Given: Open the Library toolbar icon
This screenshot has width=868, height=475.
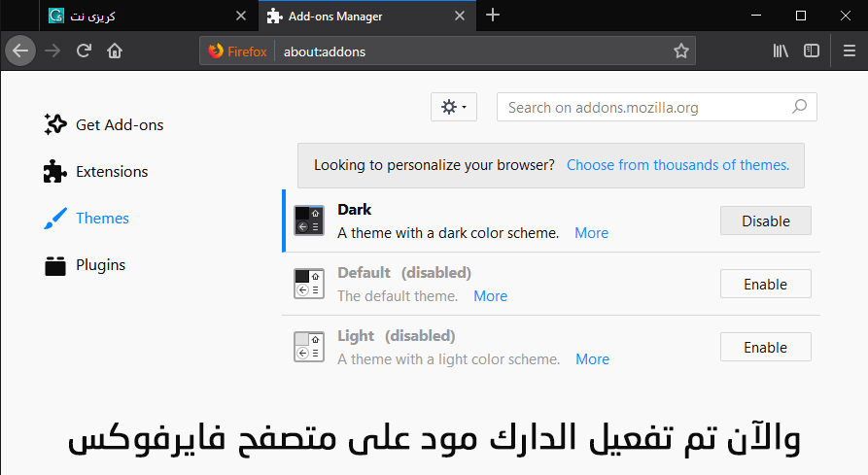Looking at the screenshot, I should click(x=781, y=51).
